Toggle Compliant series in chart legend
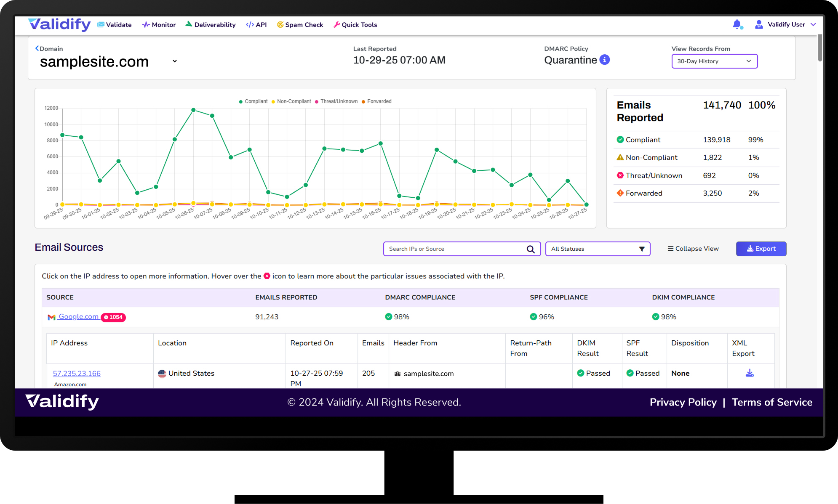Screen dimensions: 838x504 pyautogui.click(x=253, y=101)
